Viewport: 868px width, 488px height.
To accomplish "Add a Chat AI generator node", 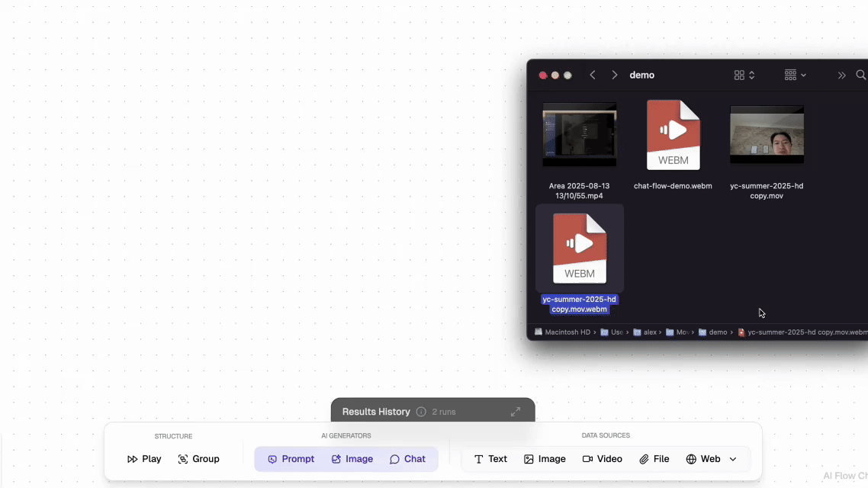I will click(x=407, y=459).
